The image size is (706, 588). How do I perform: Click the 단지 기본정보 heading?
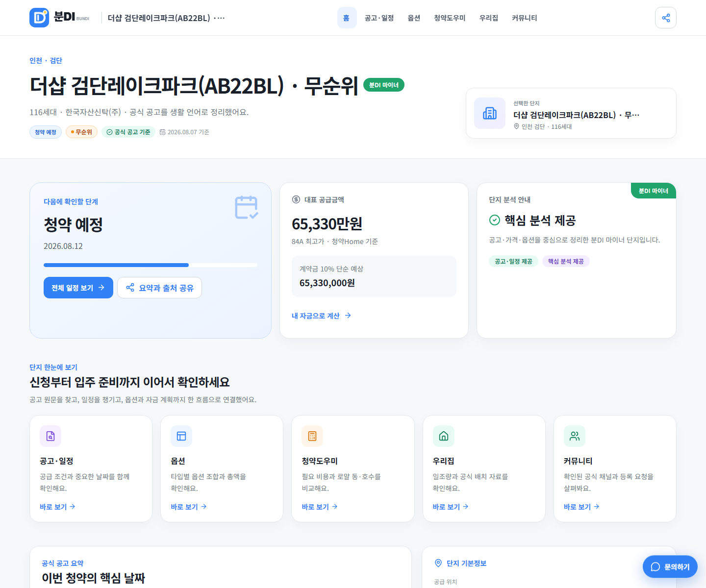pyautogui.click(x=466, y=563)
